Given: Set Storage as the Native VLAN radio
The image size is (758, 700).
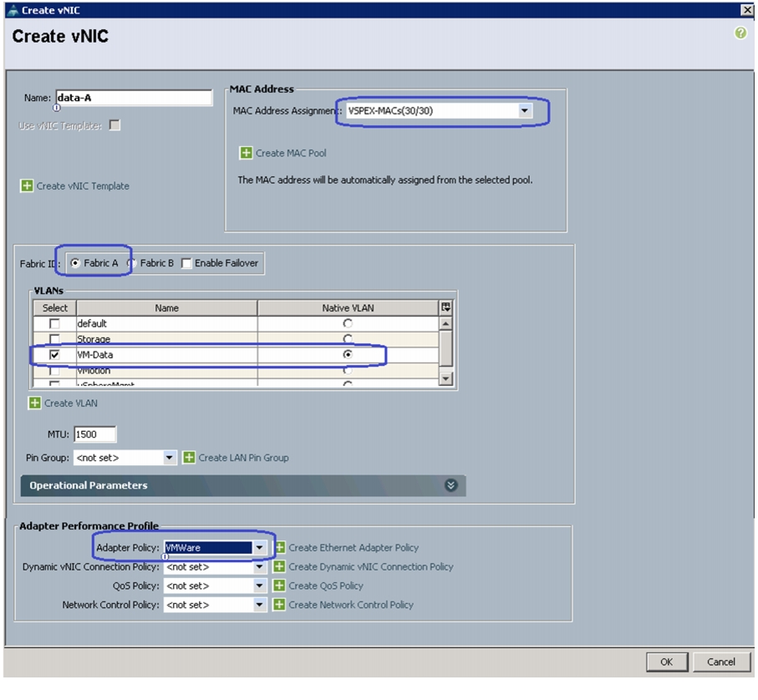Looking at the screenshot, I should (348, 338).
